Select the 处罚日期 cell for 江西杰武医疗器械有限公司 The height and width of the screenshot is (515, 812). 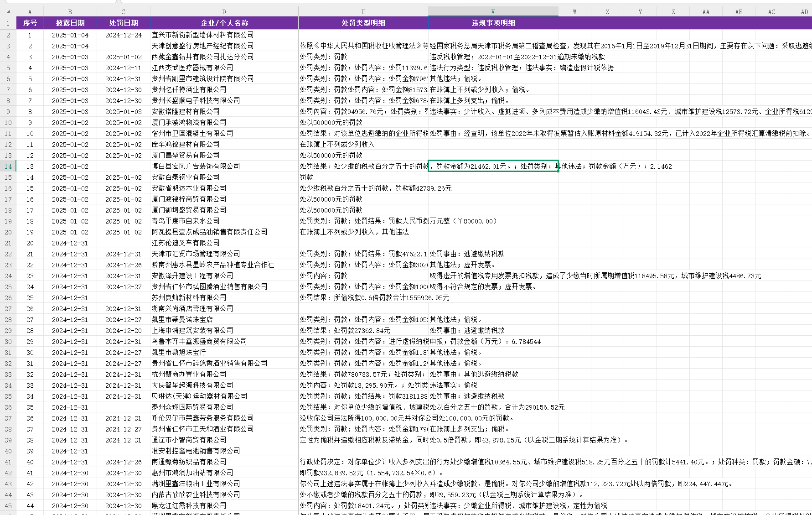(x=123, y=68)
